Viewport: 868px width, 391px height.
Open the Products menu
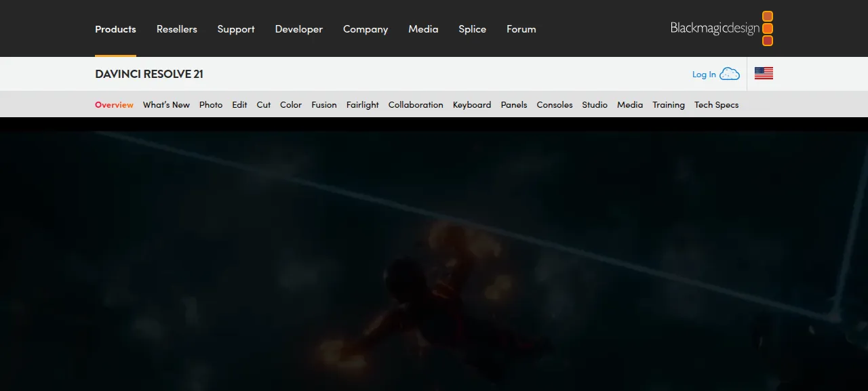[x=115, y=29]
